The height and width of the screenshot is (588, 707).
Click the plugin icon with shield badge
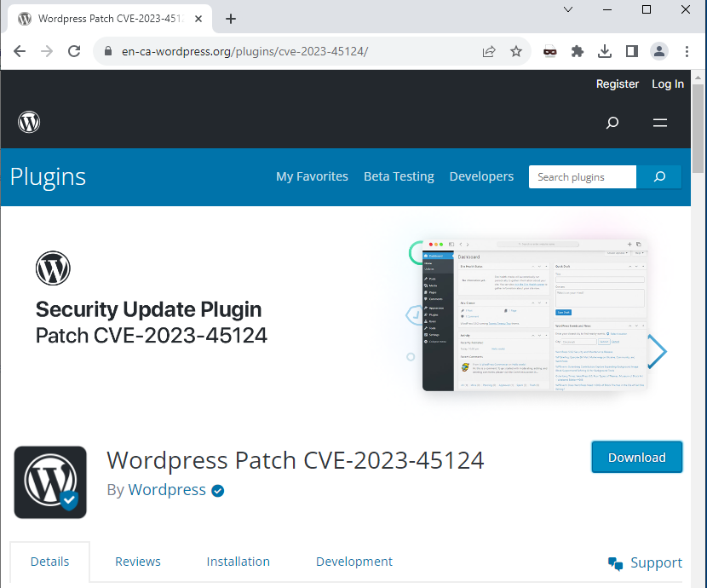pos(50,482)
